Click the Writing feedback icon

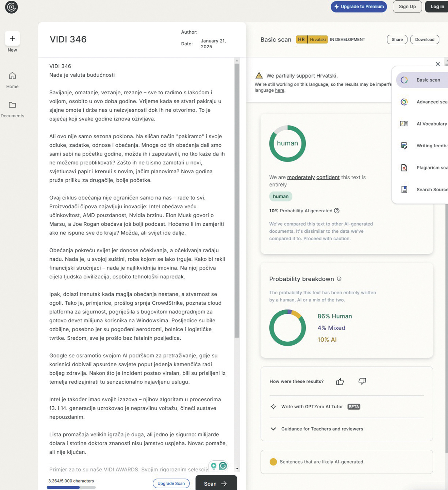[404, 146]
